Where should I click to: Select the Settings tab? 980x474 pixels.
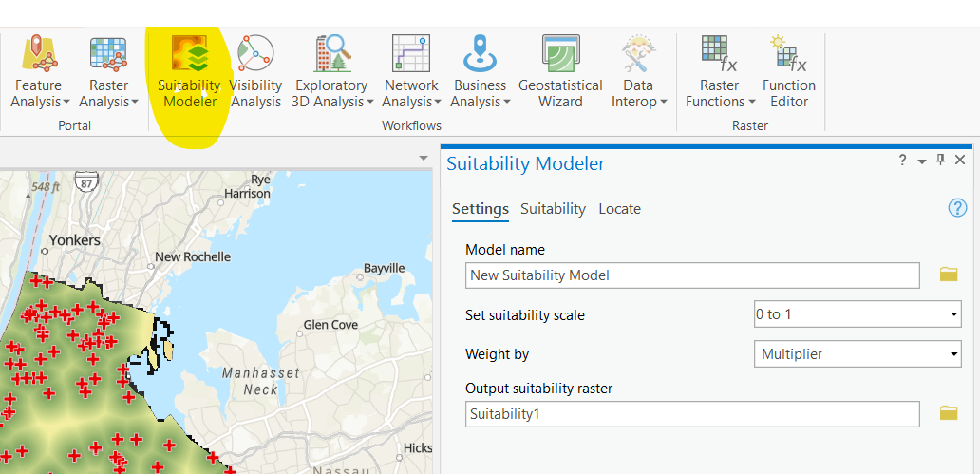coord(480,209)
